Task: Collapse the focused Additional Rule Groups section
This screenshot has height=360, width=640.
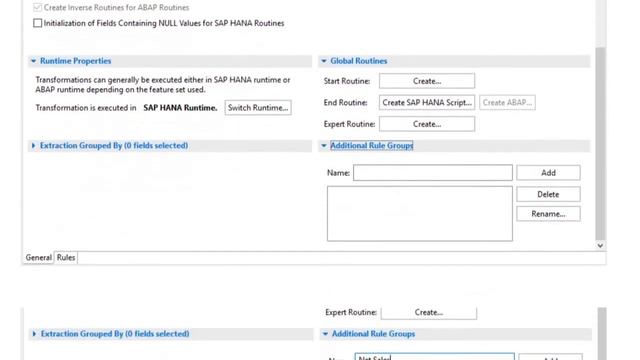Action: (324, 145)
